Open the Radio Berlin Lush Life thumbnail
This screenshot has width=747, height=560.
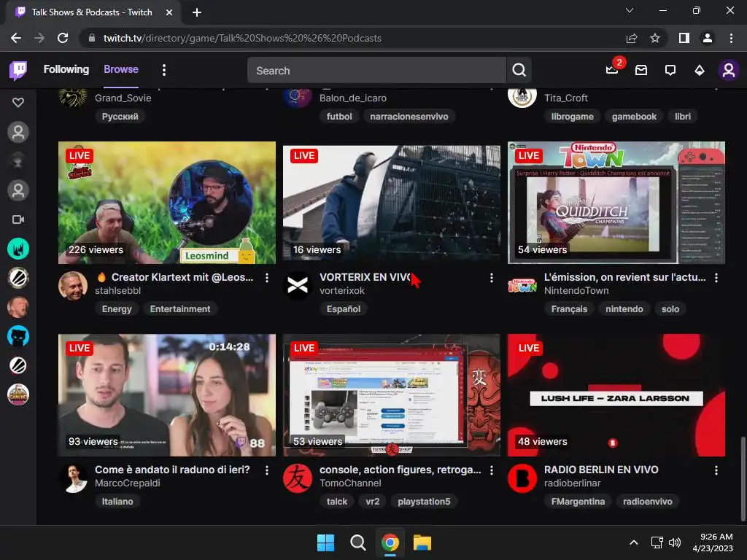coord(616,394)
